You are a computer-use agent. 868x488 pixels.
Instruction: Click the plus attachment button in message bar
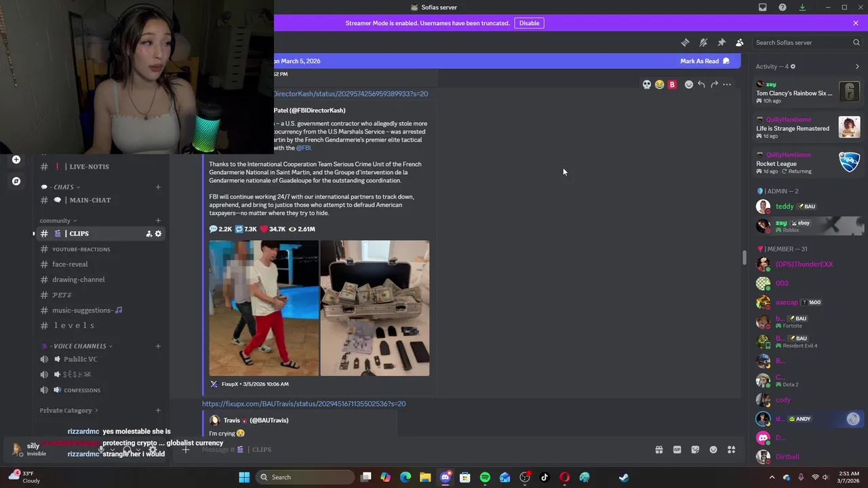coord(185,449)
